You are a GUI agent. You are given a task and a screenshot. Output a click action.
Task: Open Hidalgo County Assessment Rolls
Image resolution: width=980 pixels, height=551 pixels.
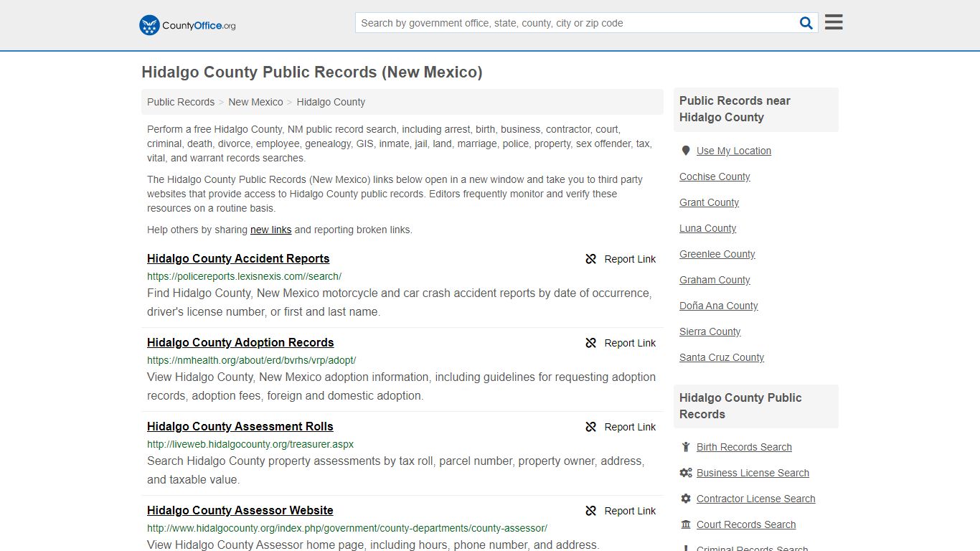(240, 427)
